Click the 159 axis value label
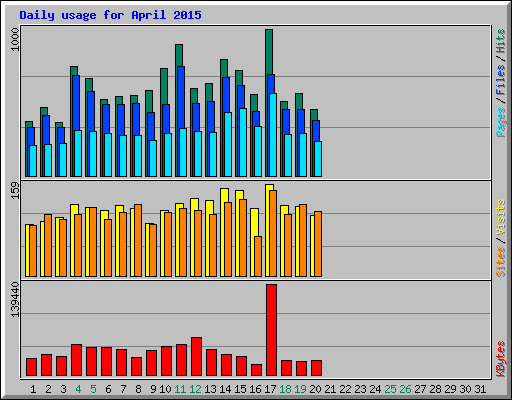Image resolution: width=512 pixels, height=400 pixels. pyautogui.click(x=15, y=191)
